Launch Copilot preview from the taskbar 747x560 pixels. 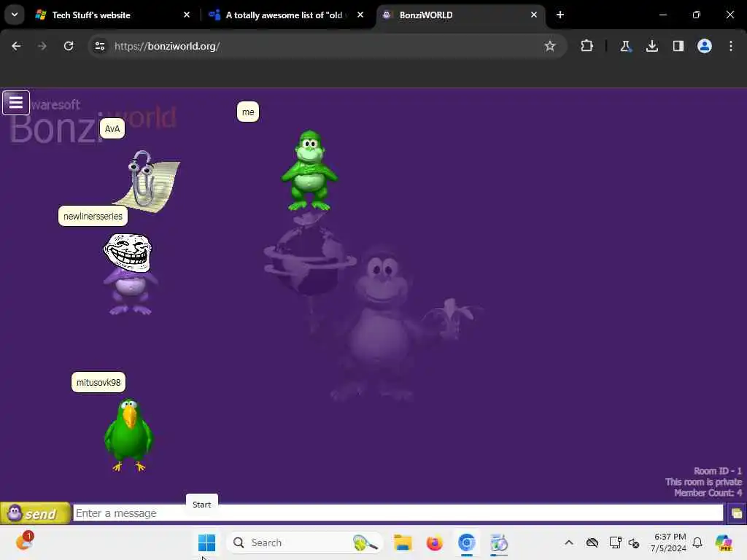coord(724,542)
